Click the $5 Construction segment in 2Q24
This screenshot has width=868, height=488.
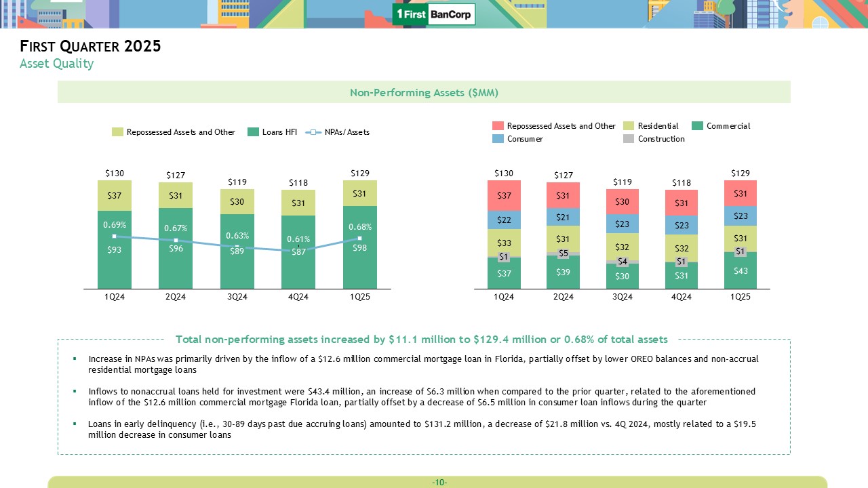(x=564, y=253)
